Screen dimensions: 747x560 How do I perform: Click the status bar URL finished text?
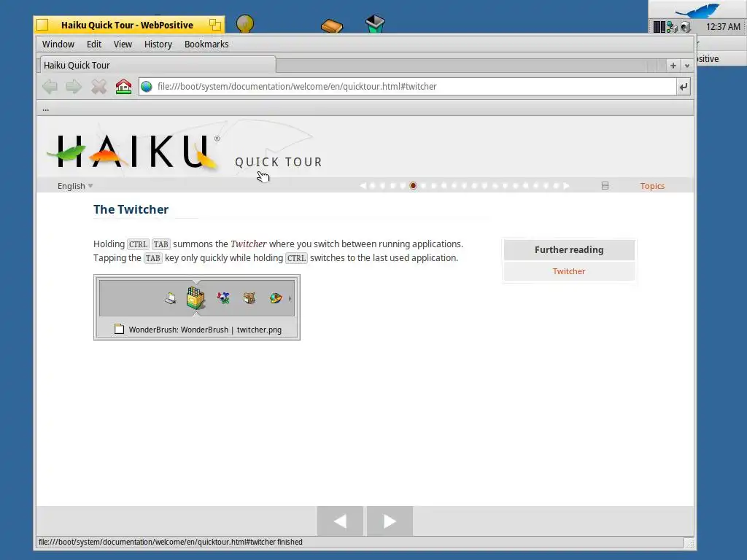click(171, 542)
